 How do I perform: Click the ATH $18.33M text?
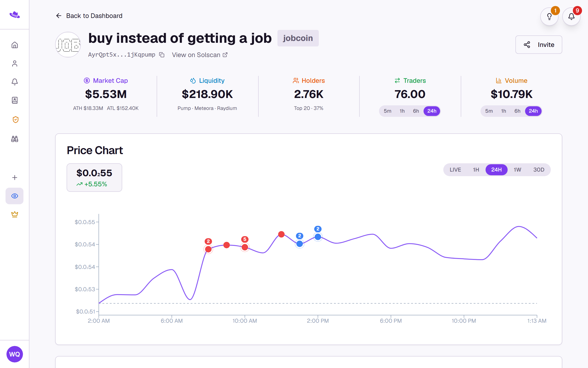pyautogui.click(x=88, y=108)
